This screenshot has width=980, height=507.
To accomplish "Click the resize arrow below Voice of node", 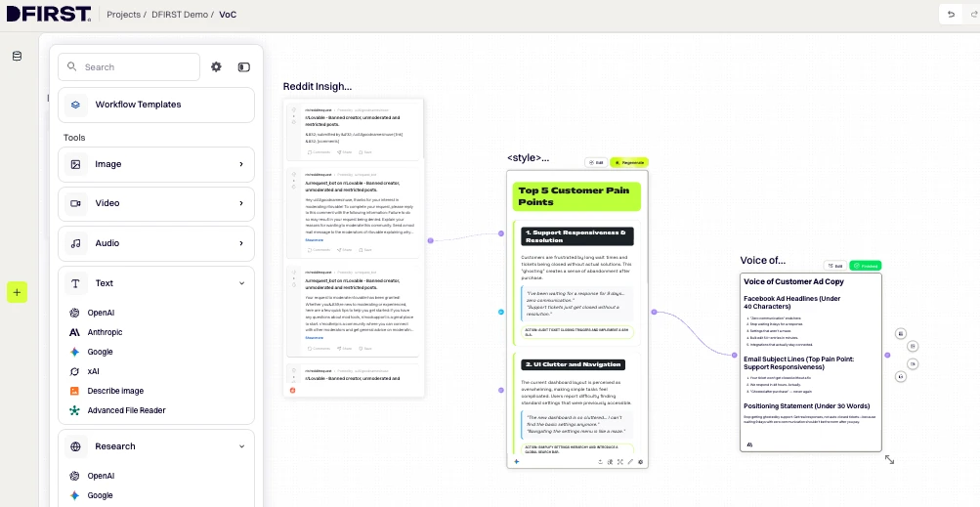I will pos(889,459).
